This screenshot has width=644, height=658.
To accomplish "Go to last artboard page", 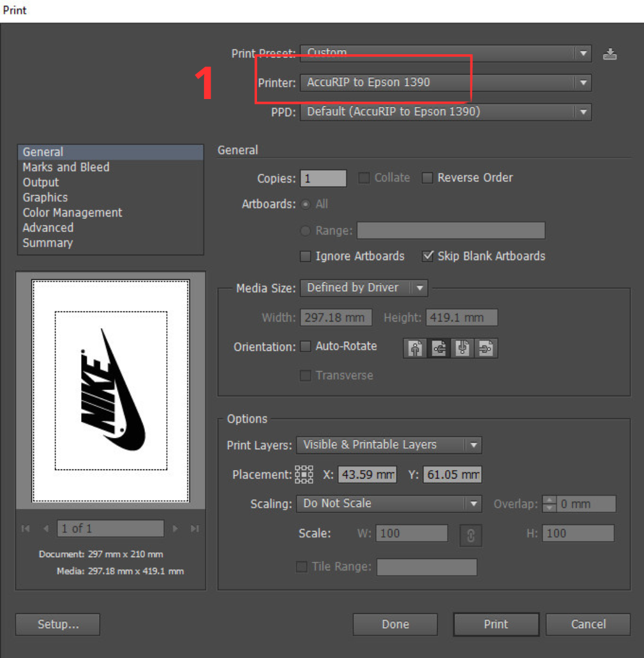I will [x=194, y=529].
